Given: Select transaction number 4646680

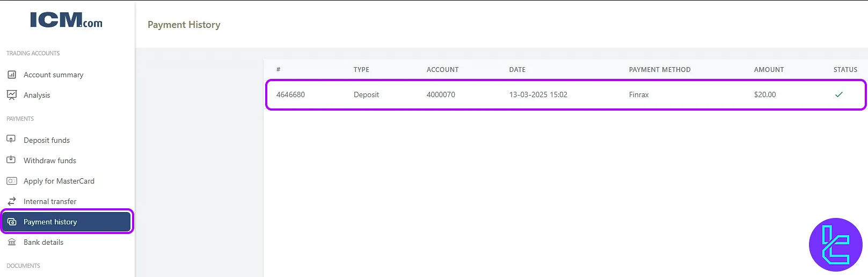Looking at the screenshot, I should [x=290, y=94].
